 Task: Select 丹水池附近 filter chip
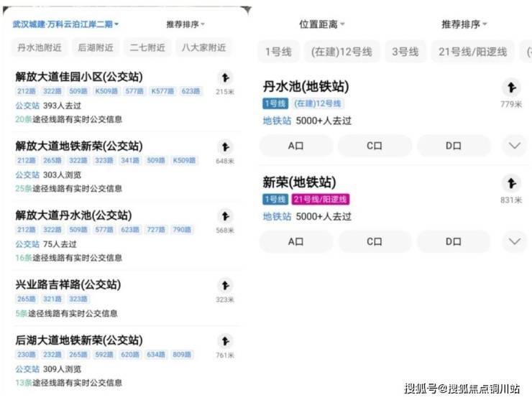[40, 48]
